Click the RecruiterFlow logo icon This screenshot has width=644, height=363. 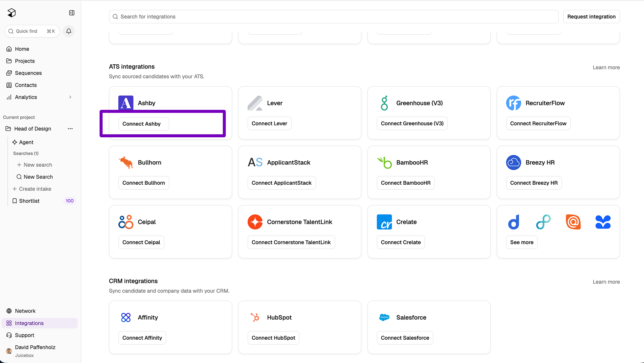click(514, 103)
